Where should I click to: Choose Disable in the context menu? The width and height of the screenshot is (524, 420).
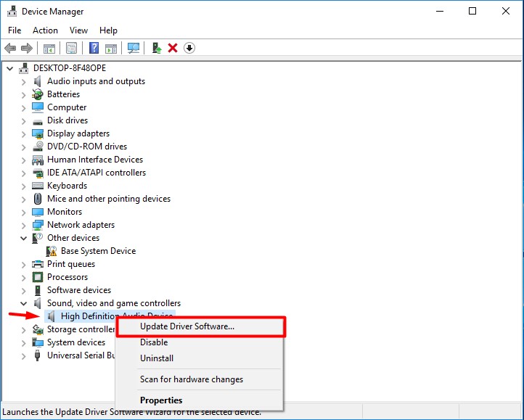click(x=200, y=342)
